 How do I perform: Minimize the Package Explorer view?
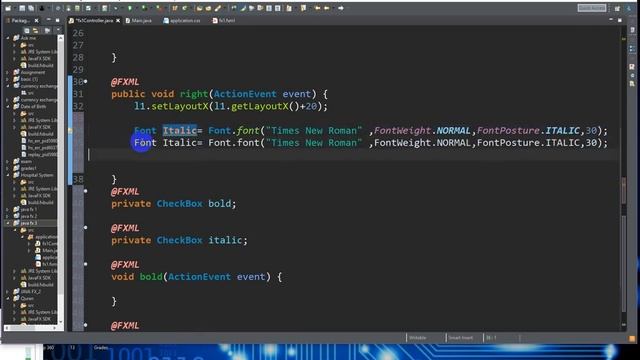pos(49,20)
